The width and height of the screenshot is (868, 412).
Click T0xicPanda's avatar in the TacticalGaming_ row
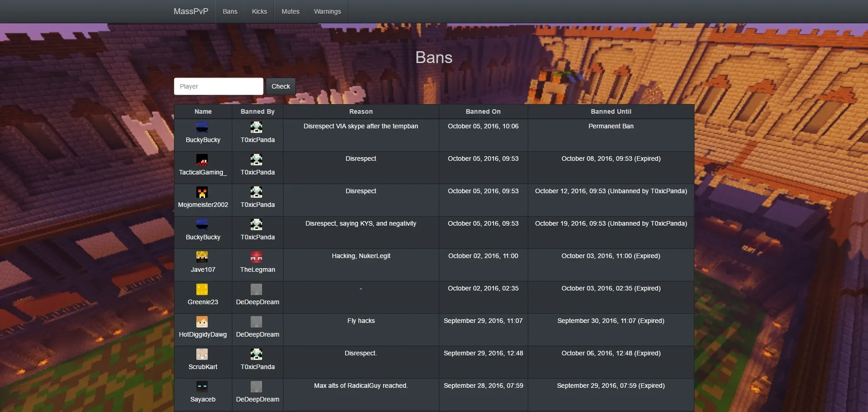(x=256, y=160)
